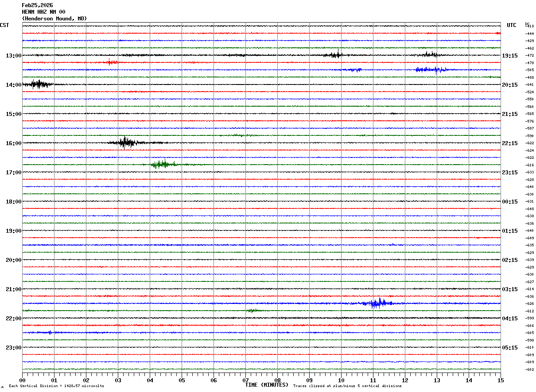The height and width of the screenshot is (392, 536).
Task: Click the traces clipped footnote text
Action: coord(347,386)
